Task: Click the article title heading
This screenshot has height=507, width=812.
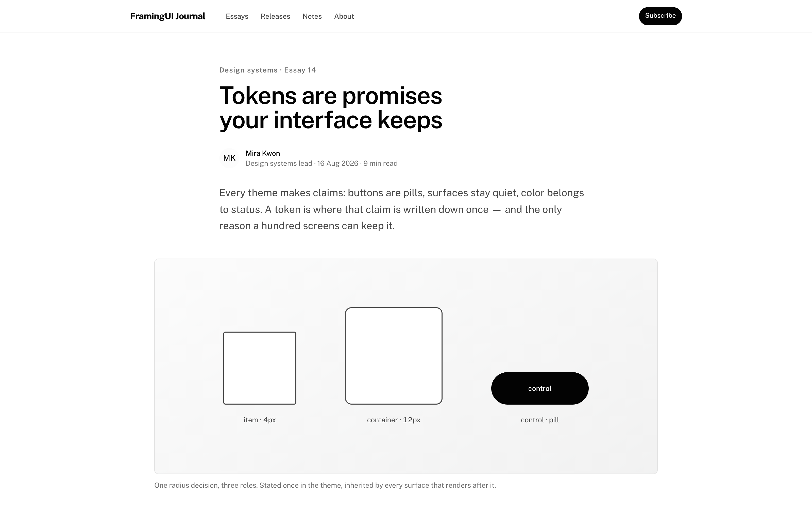Action: [x=330, y=108]
